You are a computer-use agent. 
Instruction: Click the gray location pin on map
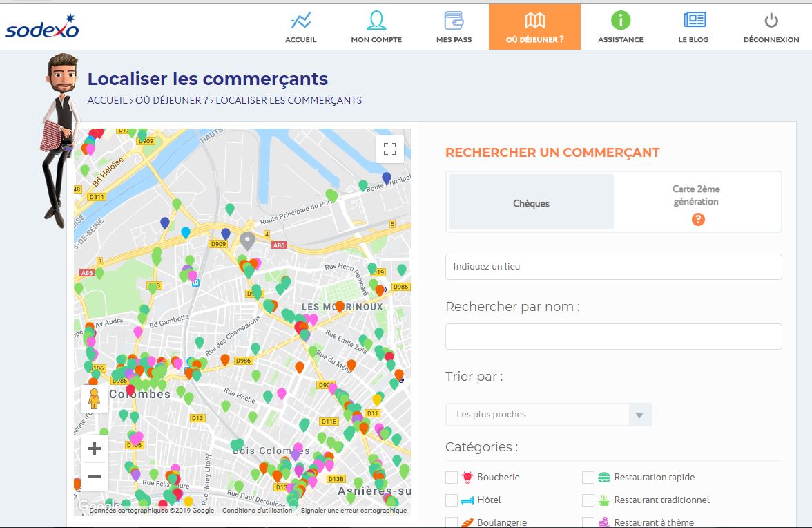coord(247,241)
